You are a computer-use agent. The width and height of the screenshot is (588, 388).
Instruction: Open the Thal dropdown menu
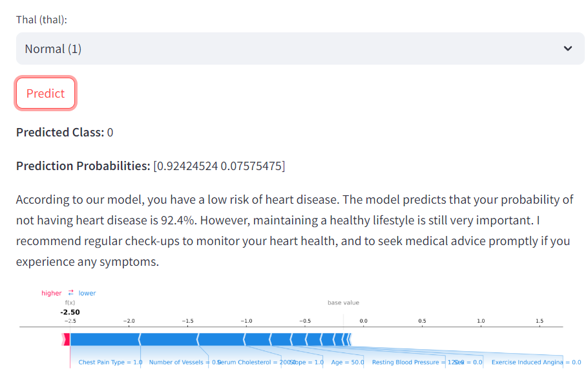[300, 48]
